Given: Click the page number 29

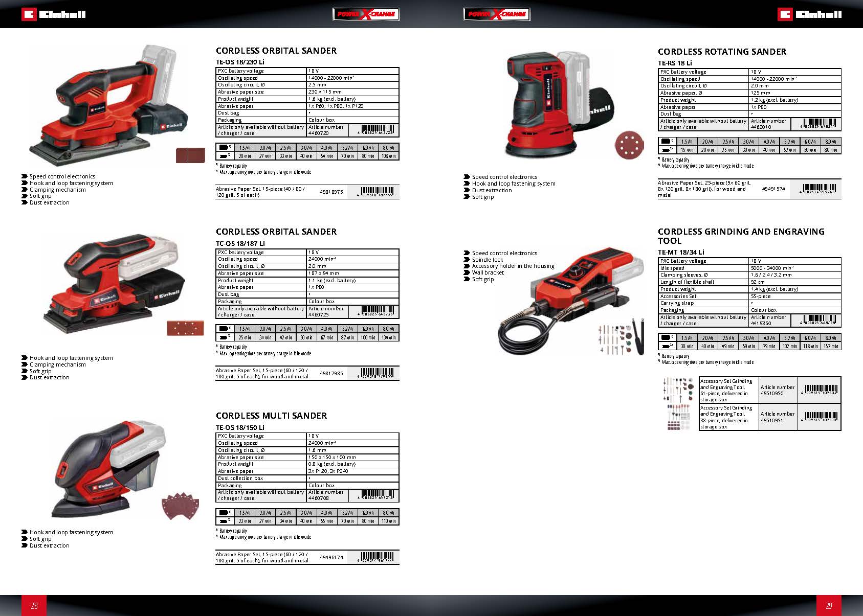Looking at the screenshot, I should [x=829, y=606].
